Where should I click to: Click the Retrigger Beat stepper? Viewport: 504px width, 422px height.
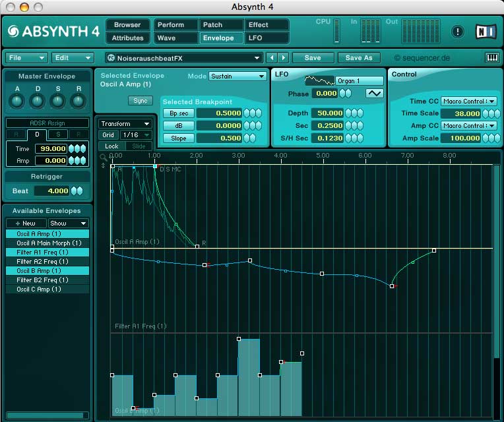pos(77,191)
